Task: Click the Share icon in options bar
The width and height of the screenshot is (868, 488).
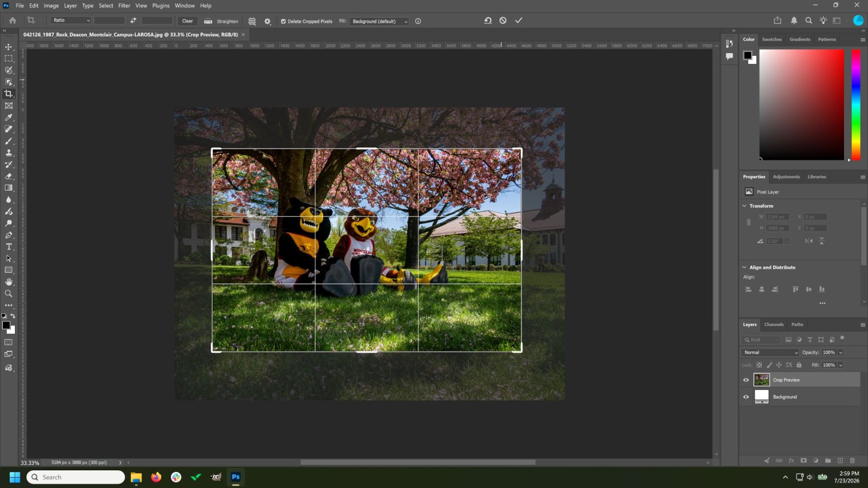Action: 777,21
